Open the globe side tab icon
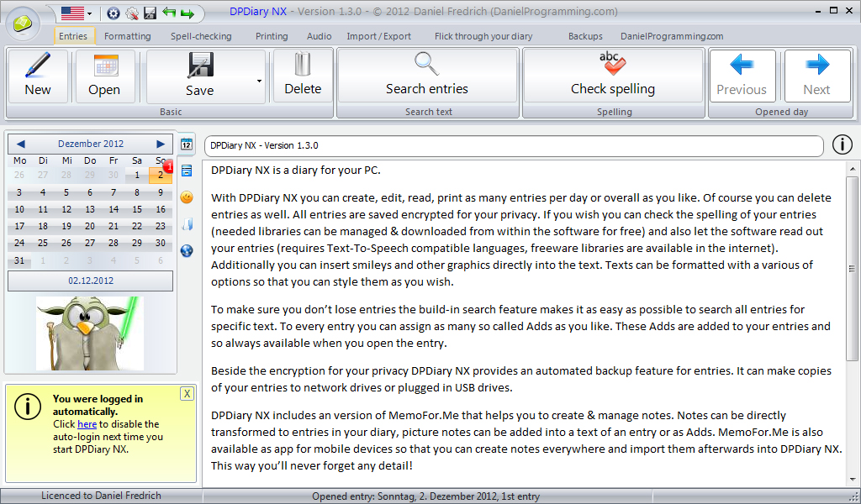 [187, 250]
